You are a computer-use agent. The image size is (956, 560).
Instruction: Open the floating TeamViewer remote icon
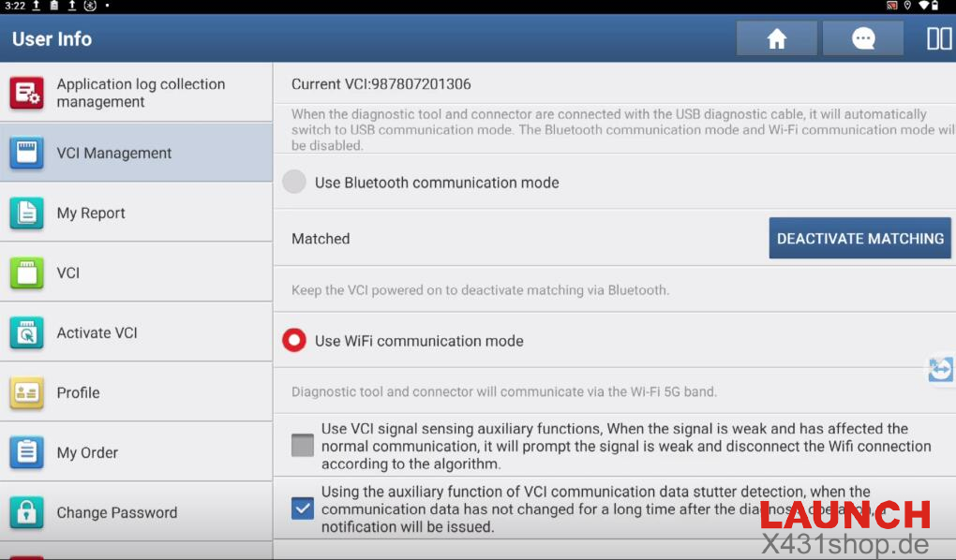940,369
